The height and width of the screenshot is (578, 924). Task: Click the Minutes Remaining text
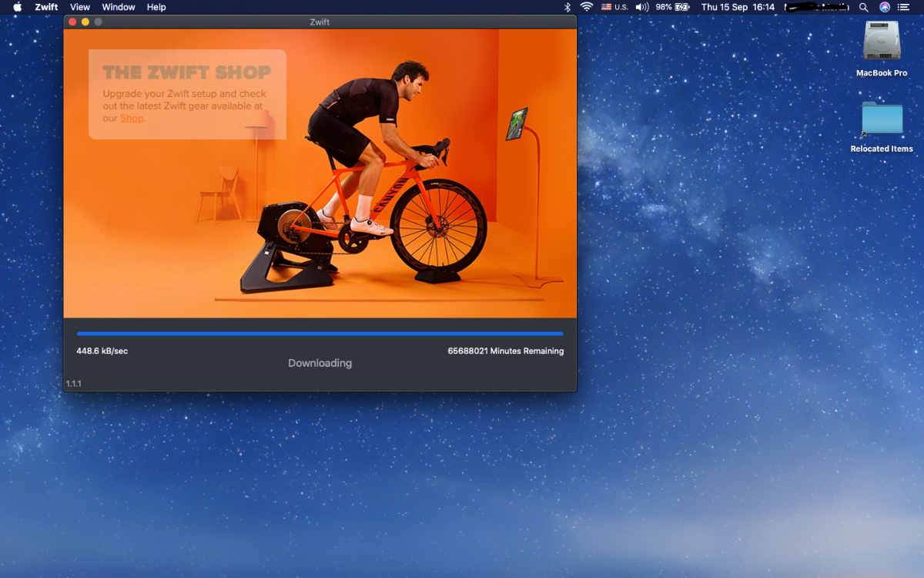(x=506, y=351)
